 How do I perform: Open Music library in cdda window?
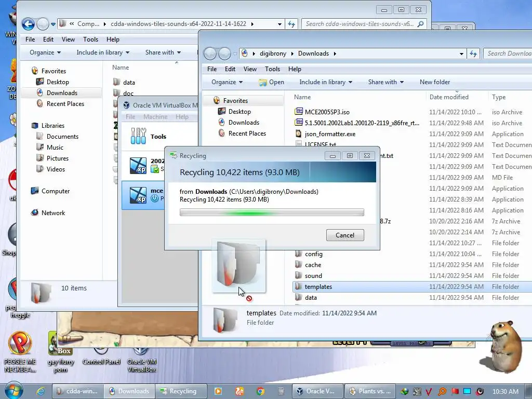55,147
